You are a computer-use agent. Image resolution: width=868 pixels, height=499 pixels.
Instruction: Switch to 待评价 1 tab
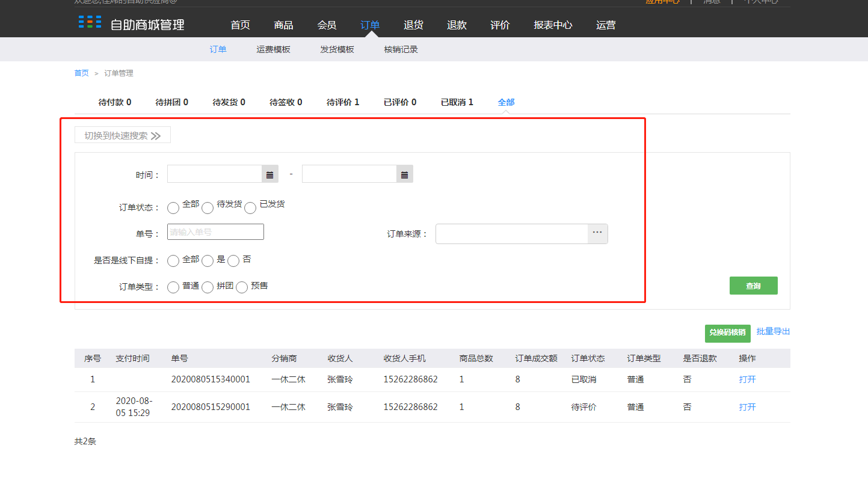click(x=343, y=102)
